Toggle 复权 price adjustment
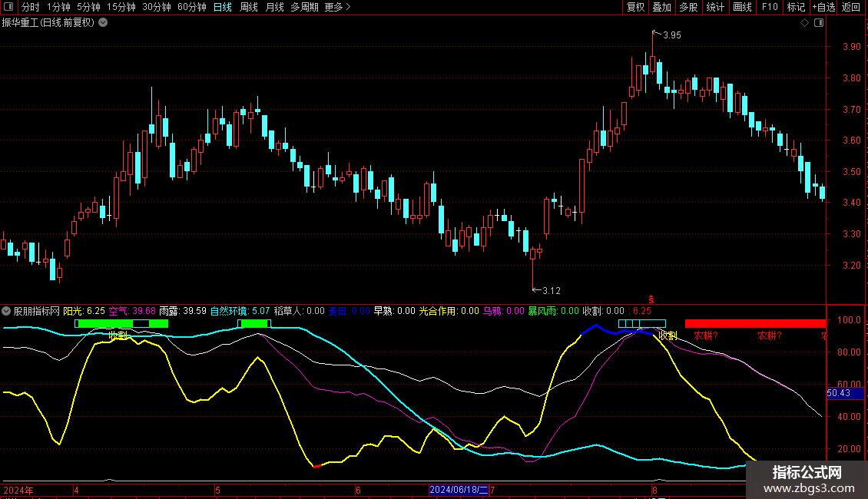This screenshot has width=868, height=499. pos(635,7)
